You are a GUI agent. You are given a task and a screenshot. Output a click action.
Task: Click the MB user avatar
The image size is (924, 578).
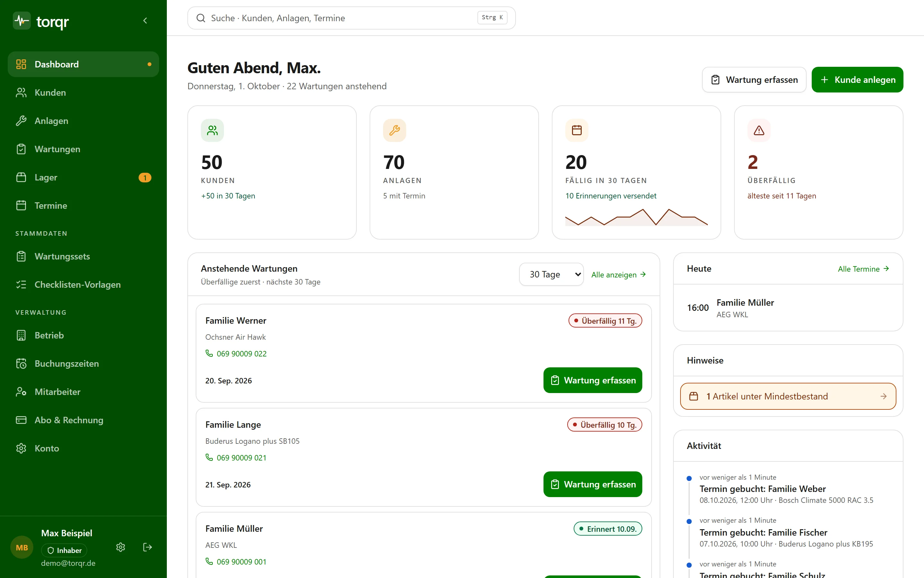tap(22, 547)
